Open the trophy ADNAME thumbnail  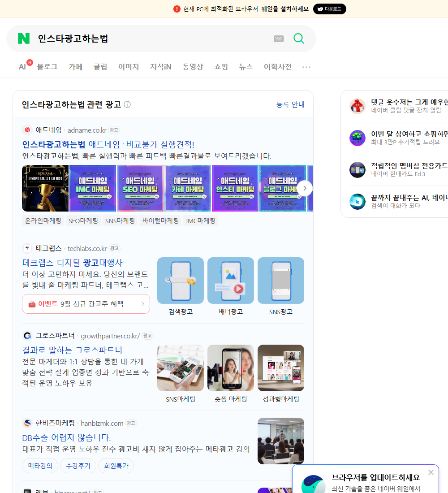tap(45, 188)
